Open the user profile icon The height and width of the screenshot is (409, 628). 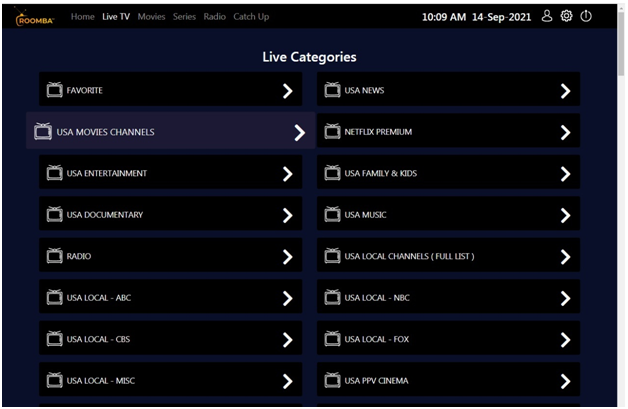point(546,17)
